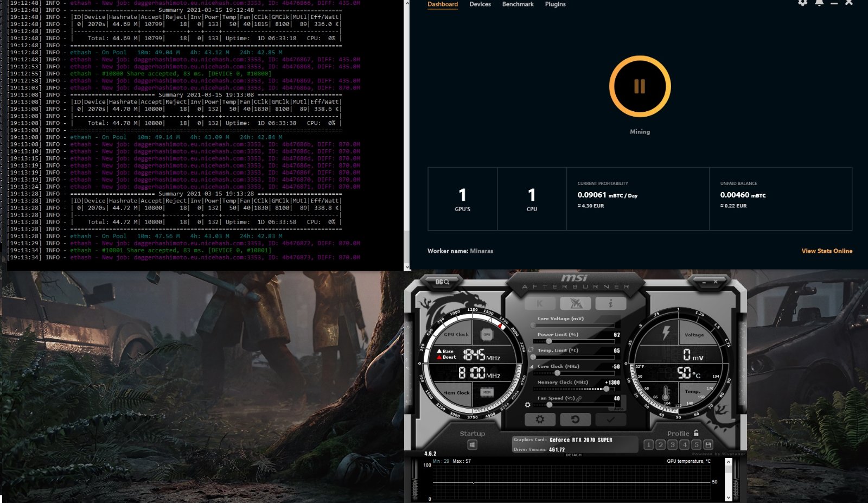Minimize the MSI Afterburner window
868x503 pixels.
(x=704, y=282)
